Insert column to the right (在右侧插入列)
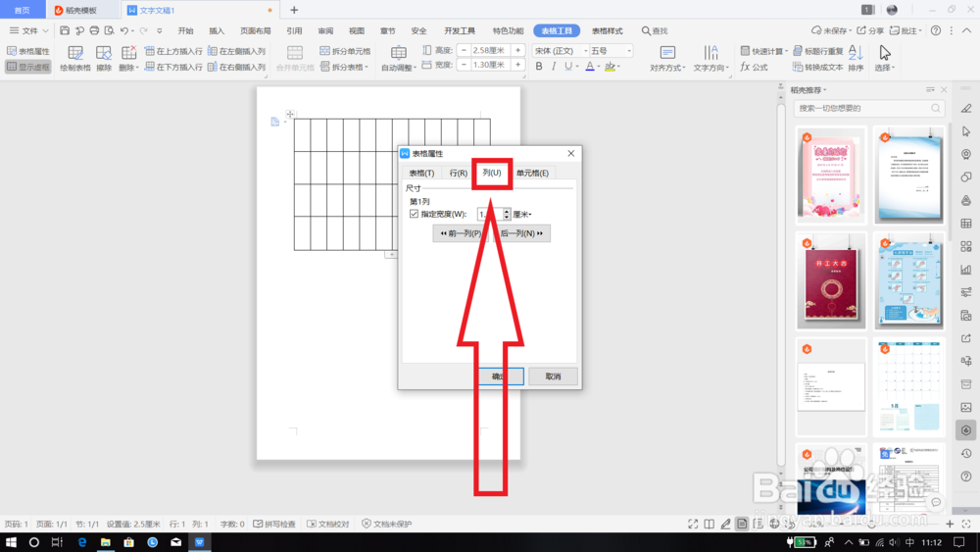The width and height of the screenshot is (980, 552). (x=237, y=67)
